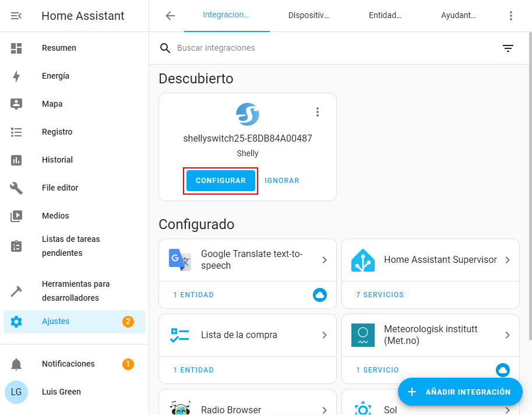Open the top-right three-dot overflow menu
The height and width of the screenshot is (415, 532).
[511, 16]
